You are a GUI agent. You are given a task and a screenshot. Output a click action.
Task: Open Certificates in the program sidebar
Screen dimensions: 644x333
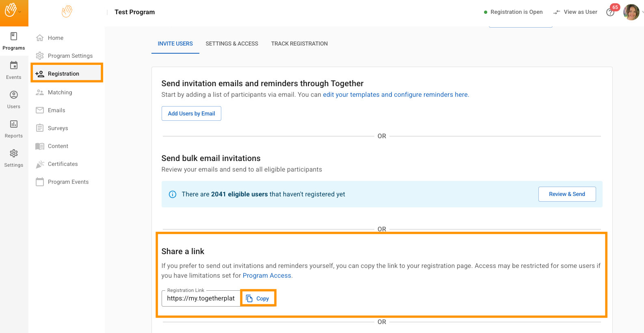pos(63,164)
